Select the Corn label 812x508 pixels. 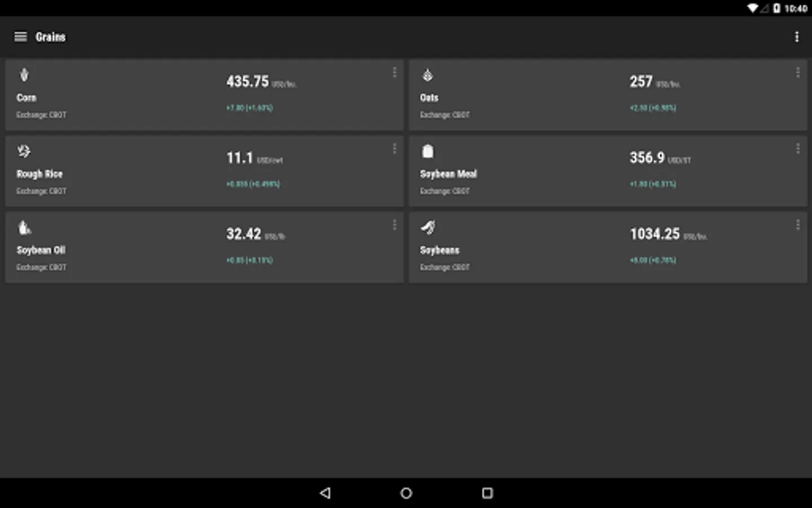click(x=27, y=98)
